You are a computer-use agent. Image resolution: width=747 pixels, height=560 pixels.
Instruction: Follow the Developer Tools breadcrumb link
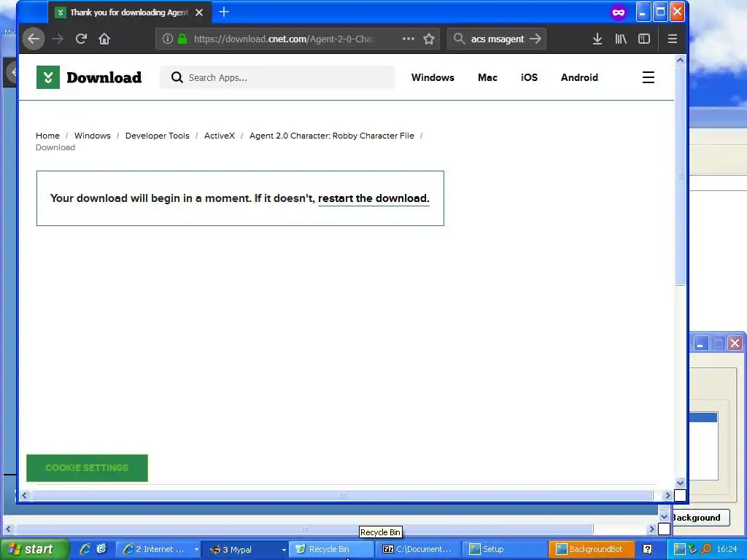pos(158,136)
